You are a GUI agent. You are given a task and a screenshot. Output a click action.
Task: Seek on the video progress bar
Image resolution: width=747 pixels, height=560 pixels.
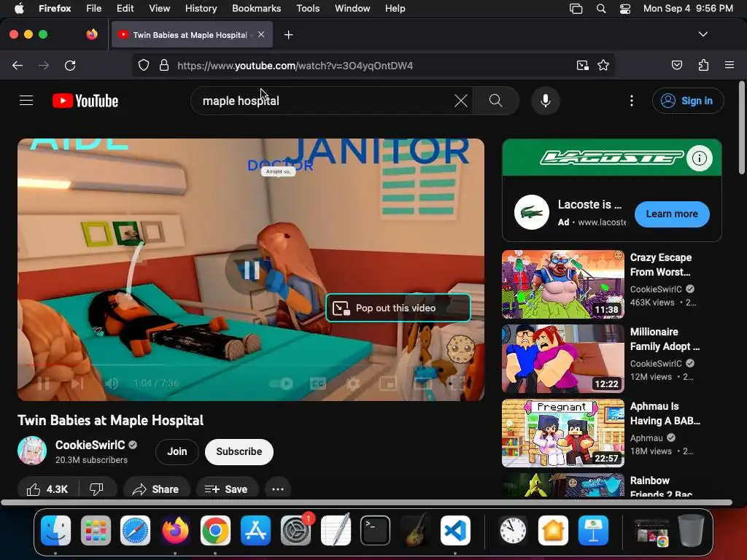251,365
